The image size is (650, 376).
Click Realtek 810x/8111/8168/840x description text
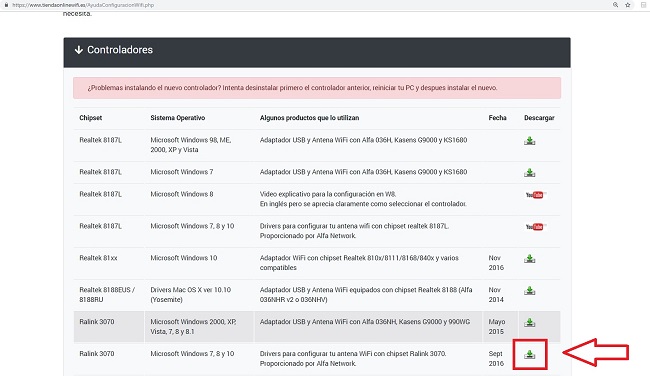pyautogui.click(x=359, y=263)
